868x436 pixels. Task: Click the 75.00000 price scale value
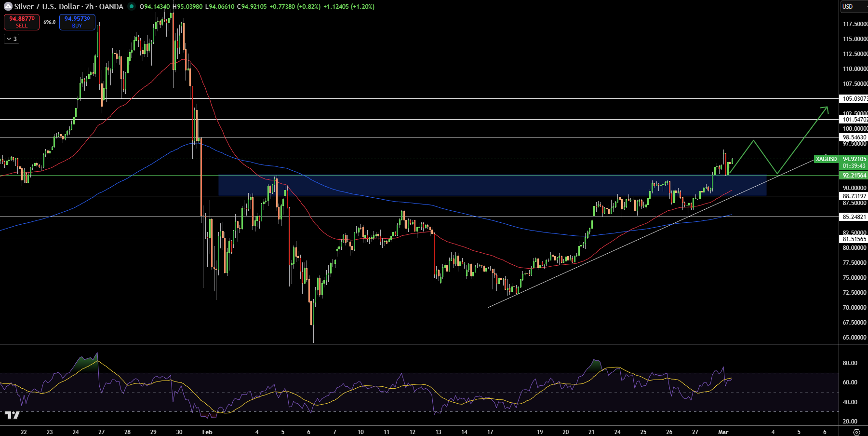[x=855, y=278]
